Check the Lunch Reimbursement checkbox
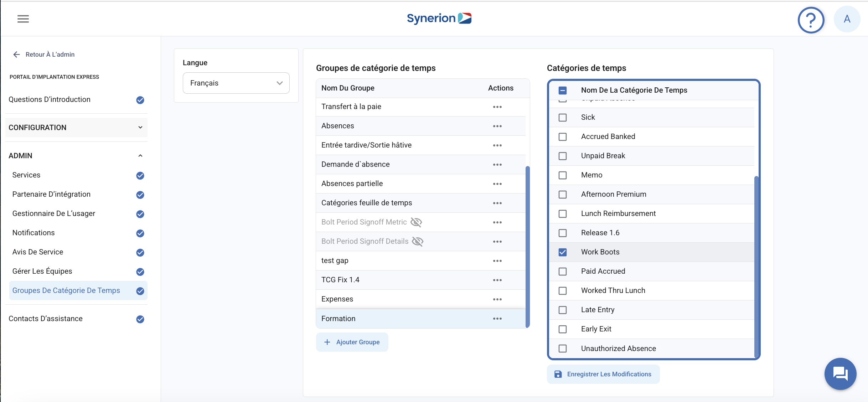868x402 pixels. [x=563, y=214]
